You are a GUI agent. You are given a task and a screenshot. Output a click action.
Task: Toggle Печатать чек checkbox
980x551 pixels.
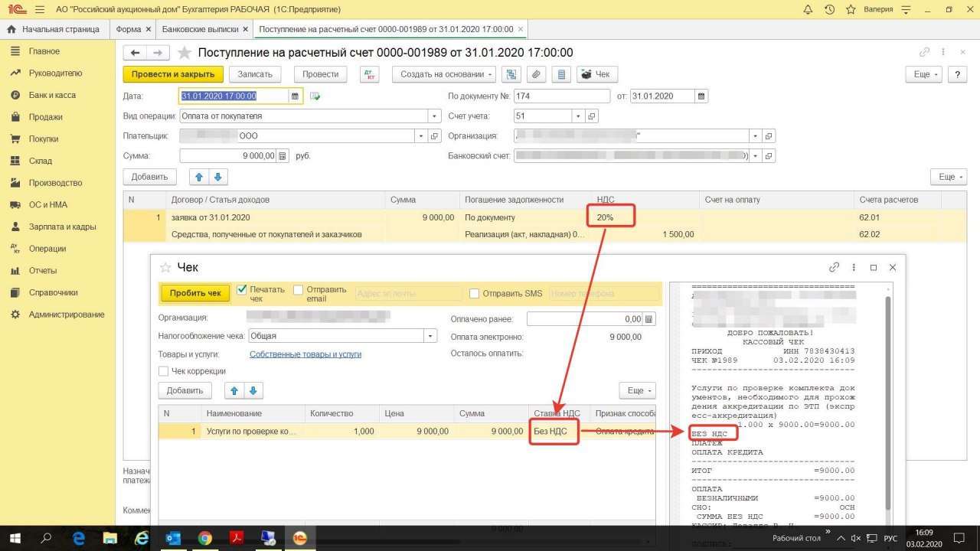[x=242, y=290]
